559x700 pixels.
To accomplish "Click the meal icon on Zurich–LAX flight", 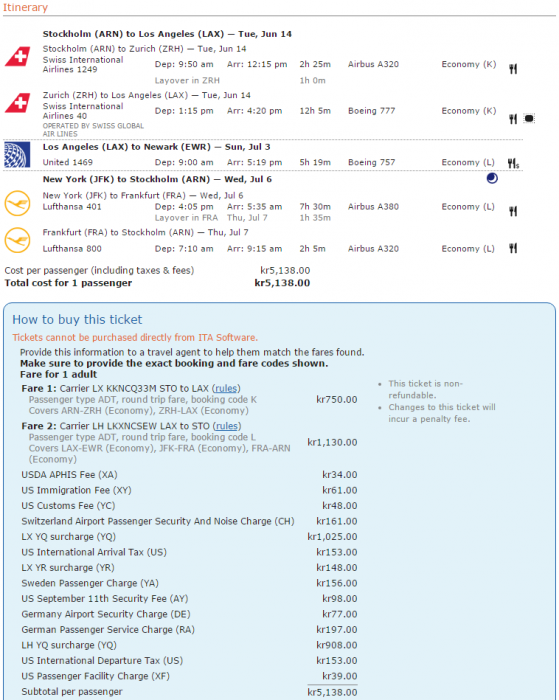I will tap(513, 119).
